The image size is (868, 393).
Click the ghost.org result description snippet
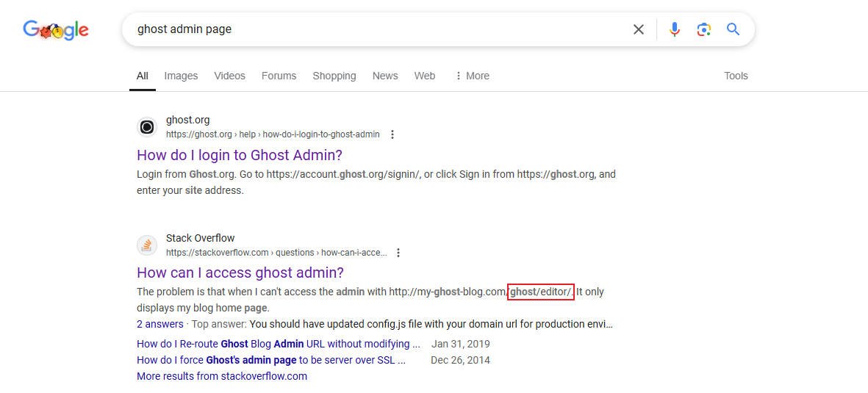pyautogui.click(x=376, y=182)
